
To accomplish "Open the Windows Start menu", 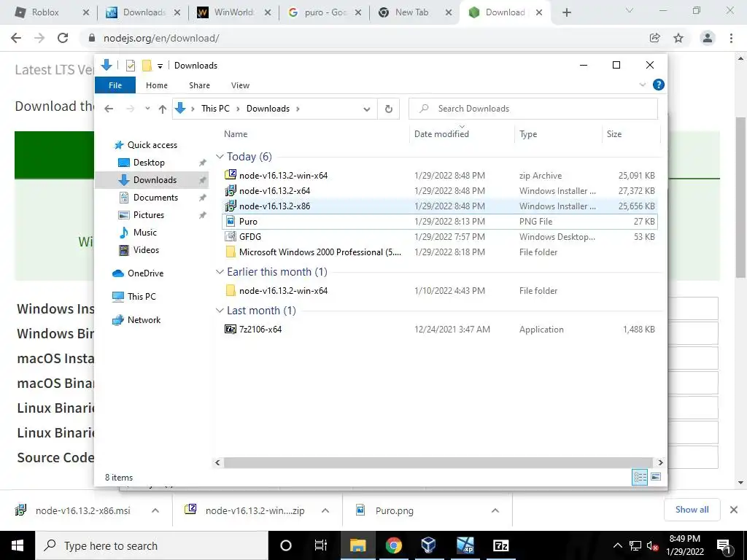I will click(x=18, y=545).
